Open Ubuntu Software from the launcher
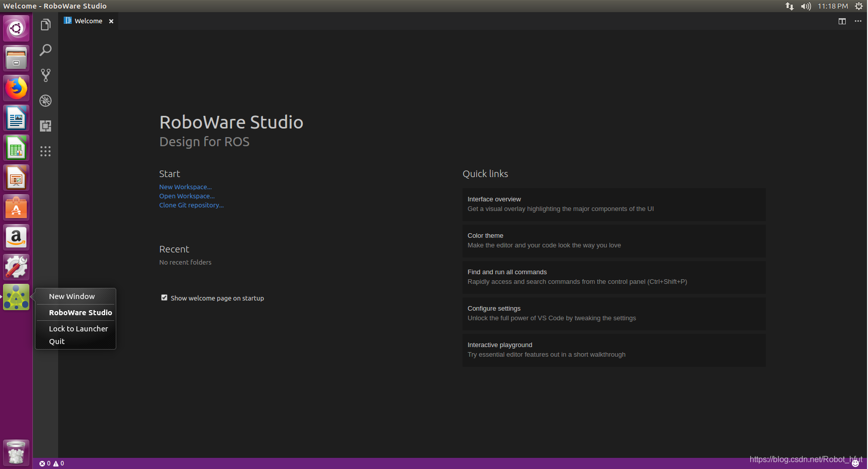This screenshot has height=469, width=868. point(16,207)
